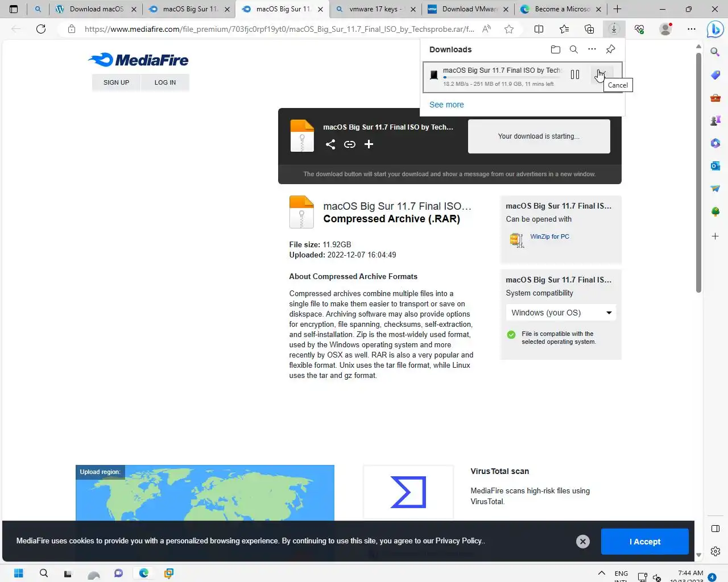Open the WinZip for PC link
This screenshot has height=582, width=728.
pyautogui.click(x=549, y=236)
